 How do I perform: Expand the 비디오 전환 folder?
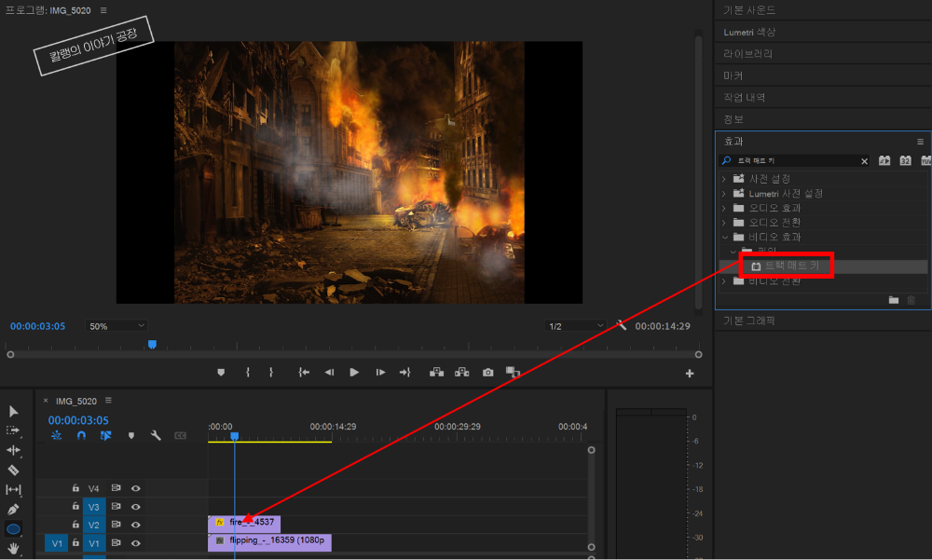coord(723,281)
